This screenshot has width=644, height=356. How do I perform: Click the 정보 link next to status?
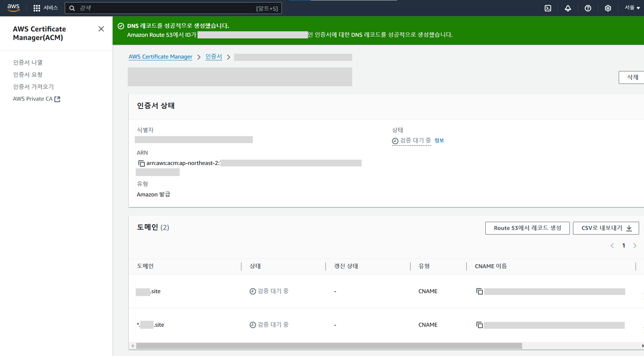point(439,140)
